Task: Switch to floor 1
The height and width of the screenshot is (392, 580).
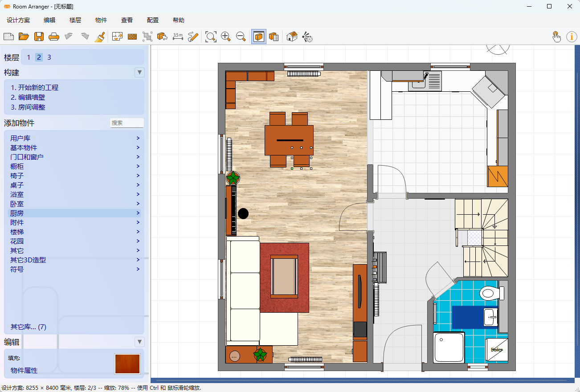Action: click(x=29, y=57)
